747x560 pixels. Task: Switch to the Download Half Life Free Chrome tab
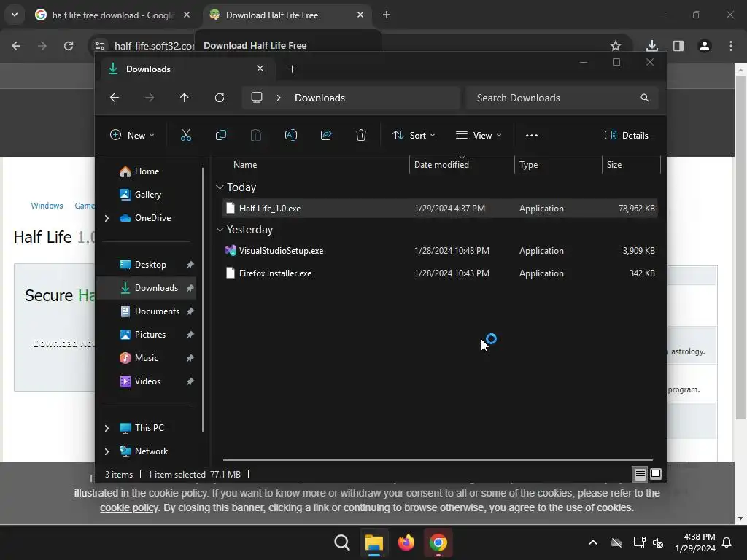(287, 15)
